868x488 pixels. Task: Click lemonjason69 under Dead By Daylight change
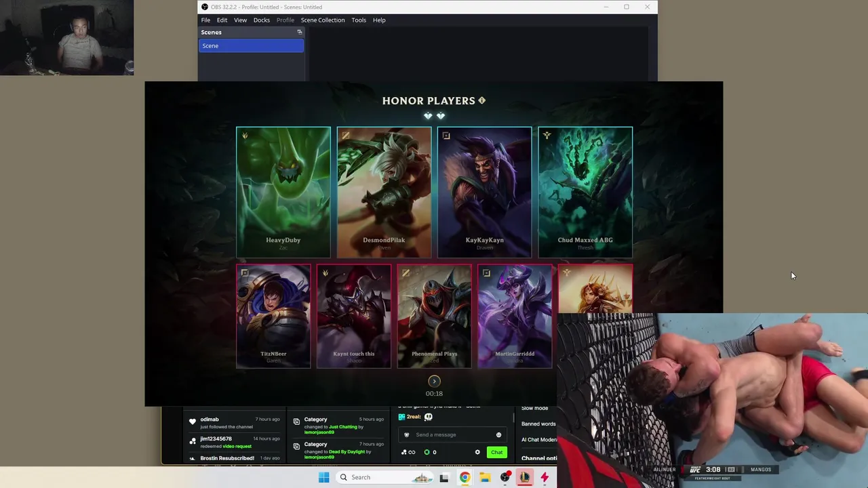pyautogui.click(x=319, y=457)
